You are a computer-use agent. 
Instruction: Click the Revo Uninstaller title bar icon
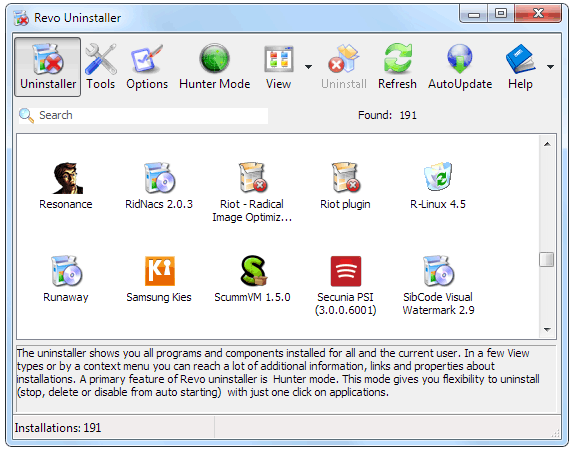point(21,18)
